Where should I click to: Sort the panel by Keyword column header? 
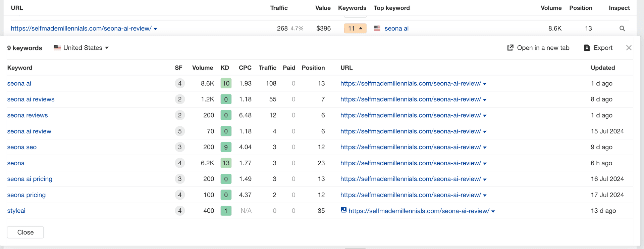[x=20, y=68]
